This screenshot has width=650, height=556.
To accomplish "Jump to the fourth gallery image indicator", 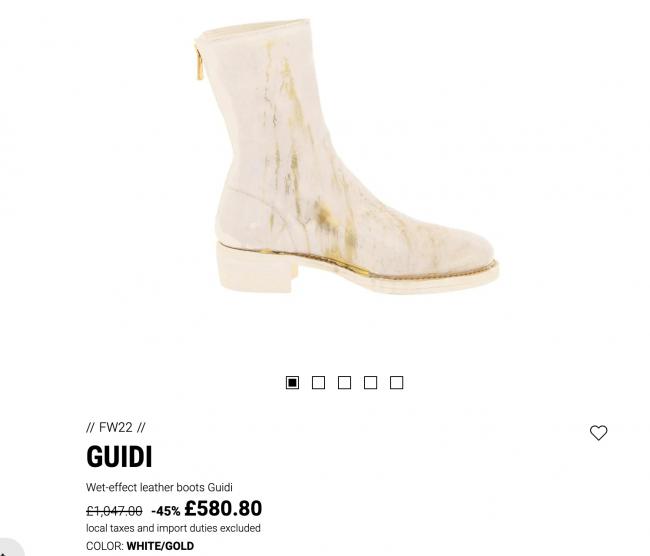I will click(x=371, y=382).
